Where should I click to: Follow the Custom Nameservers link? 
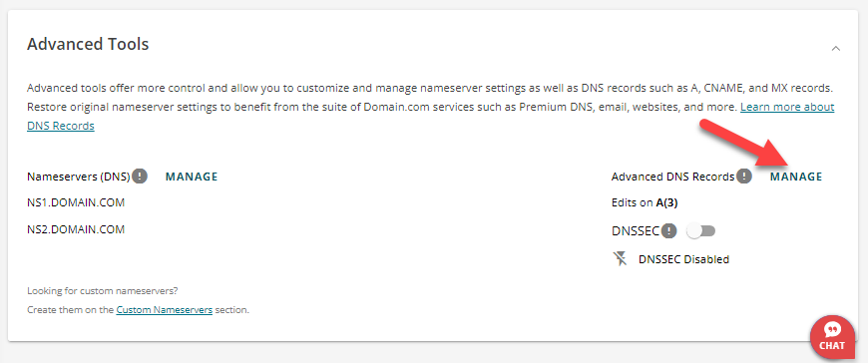point(164,310)
